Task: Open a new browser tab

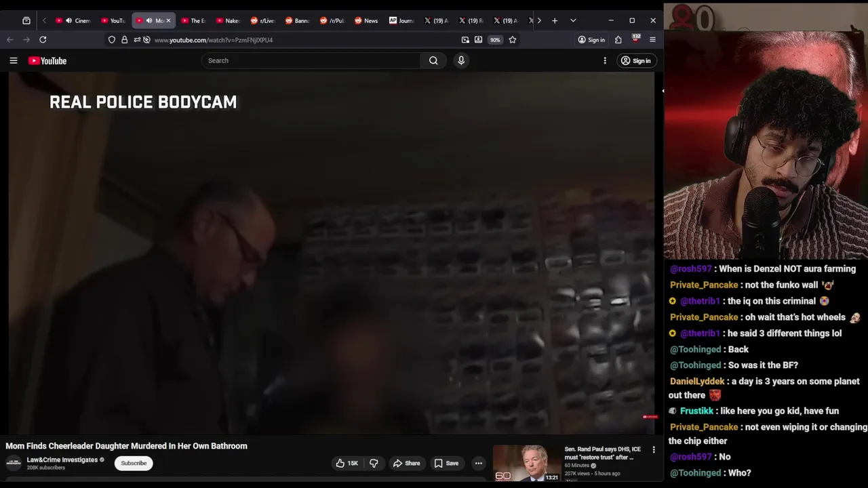Action: click(x=555, y=20)
